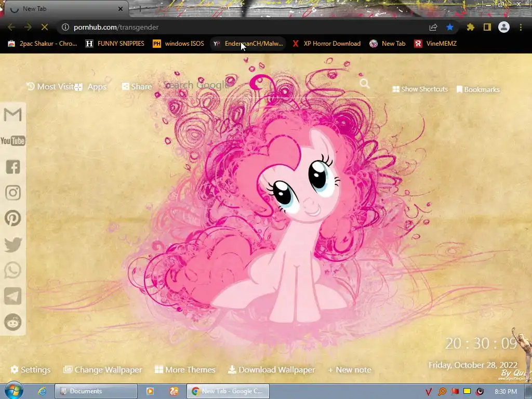Click the Friday, October 28, 2022 date
This screenshot has height=399, width=532.
tap(473, 365)
